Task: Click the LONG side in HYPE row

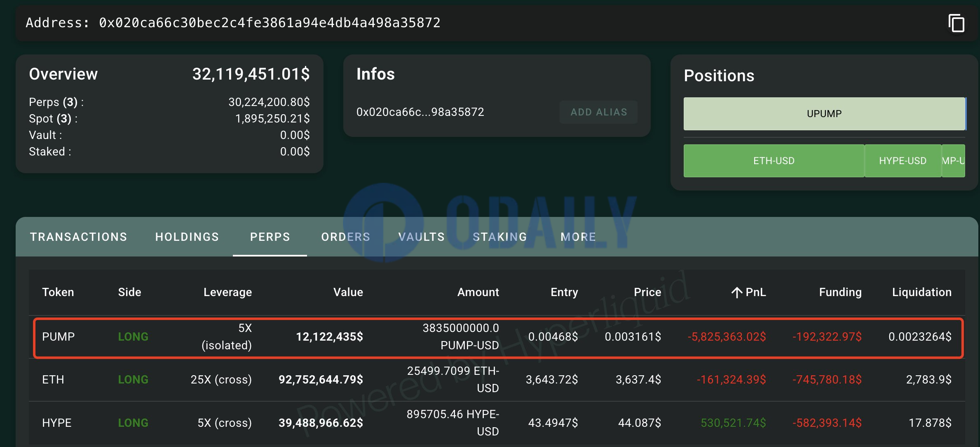Action: 133,423
